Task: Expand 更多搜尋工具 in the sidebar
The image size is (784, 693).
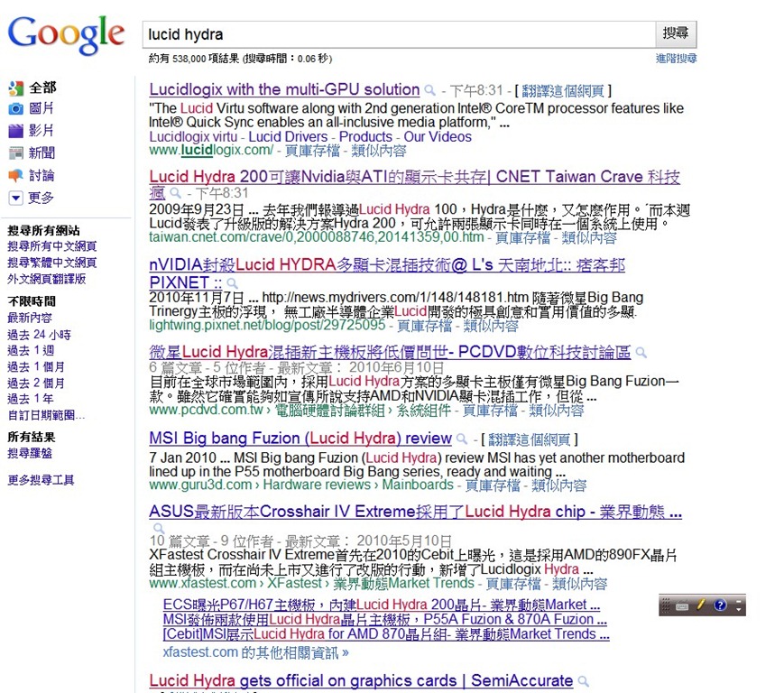Action: 41,481
